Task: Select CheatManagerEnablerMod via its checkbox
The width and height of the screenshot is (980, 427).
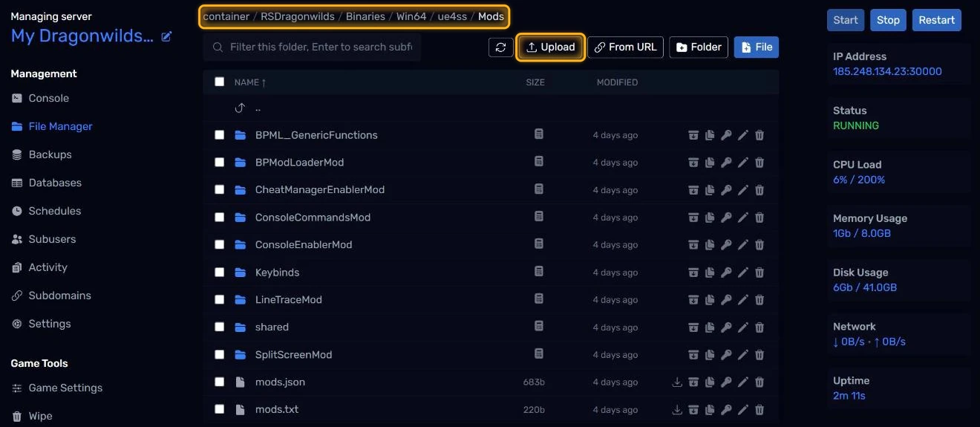Action: point(219,189)
